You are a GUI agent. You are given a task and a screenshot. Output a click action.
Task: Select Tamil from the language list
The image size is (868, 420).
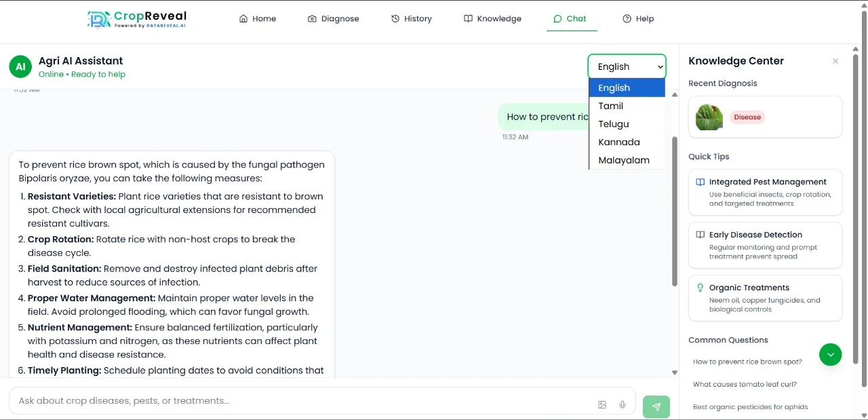[610, 106]
